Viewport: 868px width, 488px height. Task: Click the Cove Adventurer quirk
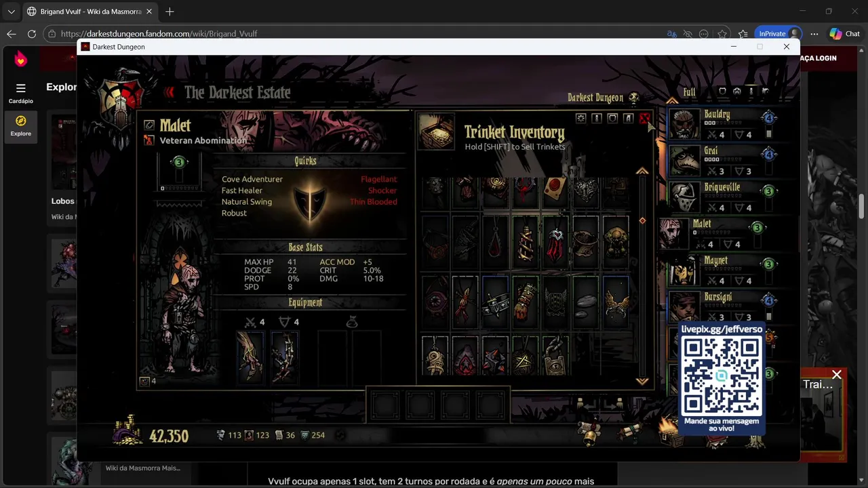[252, 179]
